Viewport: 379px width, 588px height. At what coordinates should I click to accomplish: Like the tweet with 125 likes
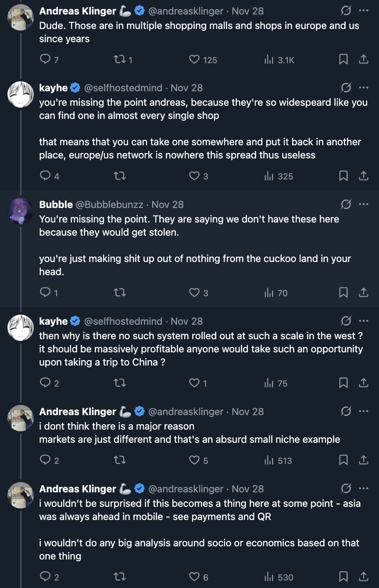point(203,60)
